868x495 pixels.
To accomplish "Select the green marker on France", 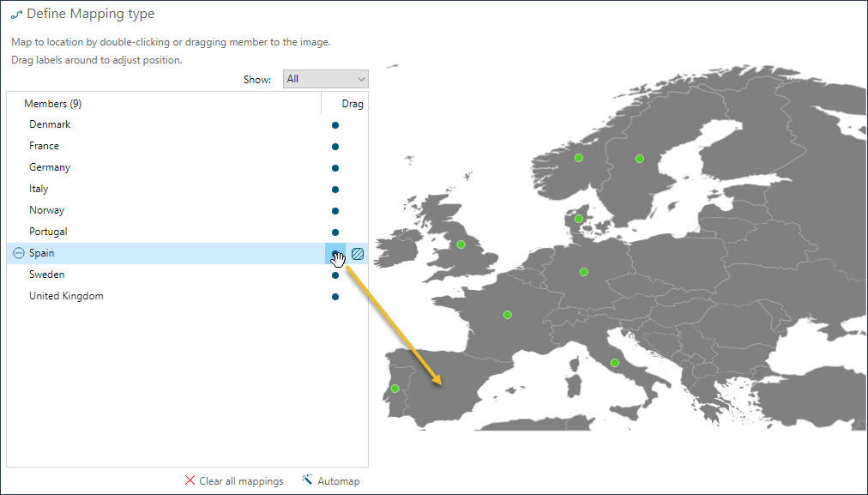I will (x=507, y=315).
